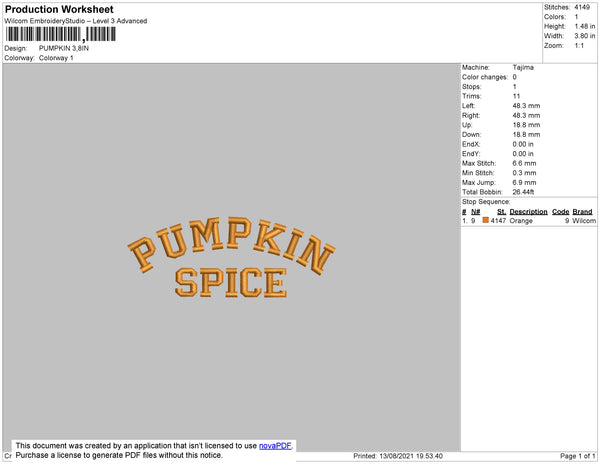Click the 'Description' column header
The width and height of the screenshot is (600, 464).
click(x=528, y=212)
